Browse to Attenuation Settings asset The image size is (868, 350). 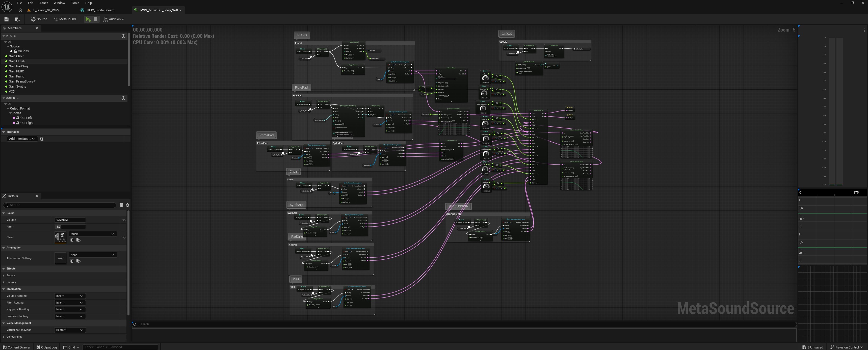(x=78, y=261)
